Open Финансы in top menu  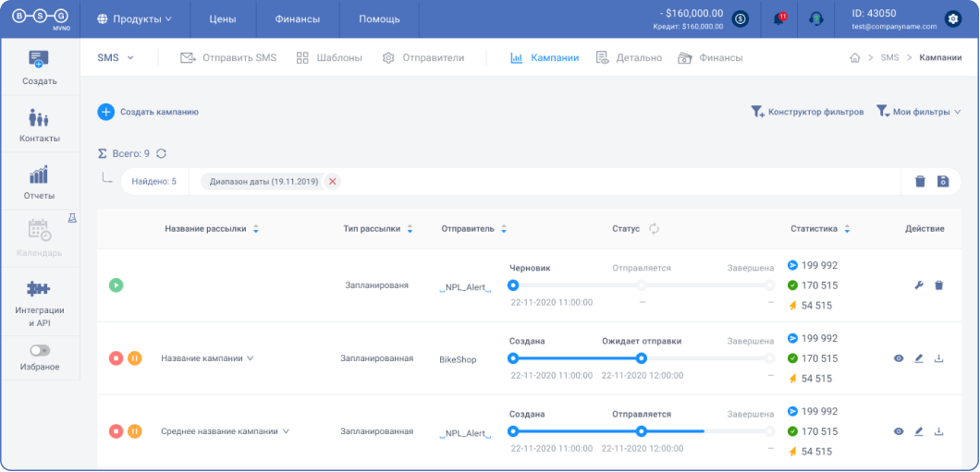point(298,18)
